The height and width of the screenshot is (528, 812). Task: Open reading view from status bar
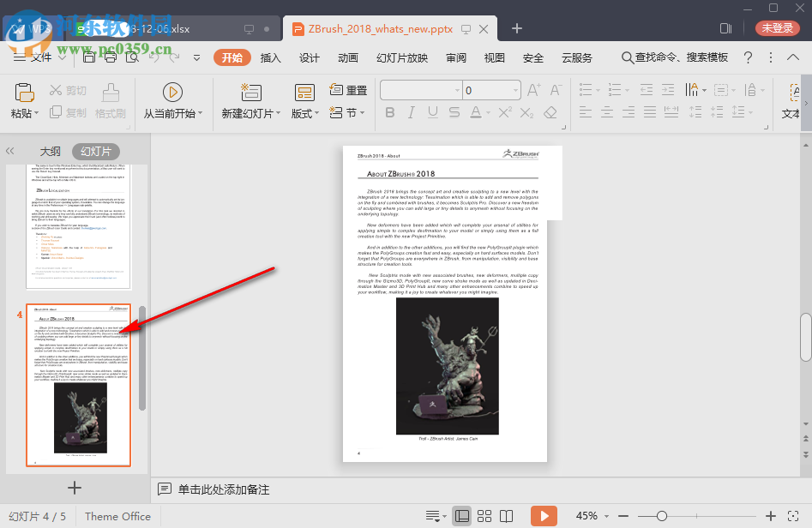coord(507,516)
